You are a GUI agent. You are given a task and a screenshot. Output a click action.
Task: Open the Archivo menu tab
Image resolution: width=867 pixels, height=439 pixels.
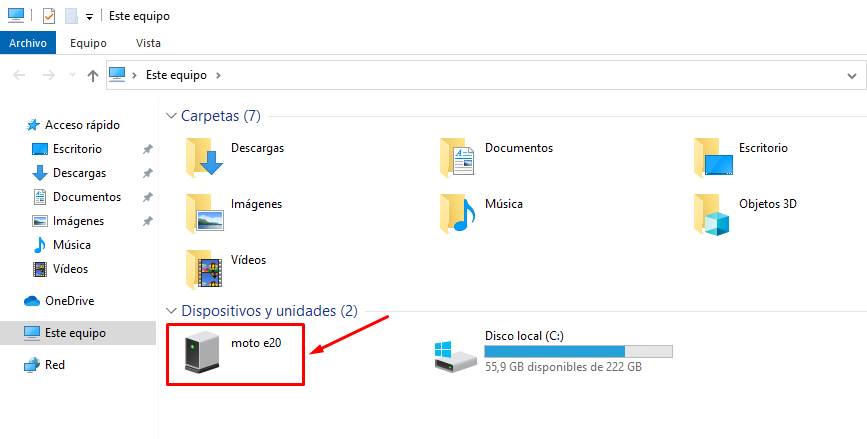[28, 43]
